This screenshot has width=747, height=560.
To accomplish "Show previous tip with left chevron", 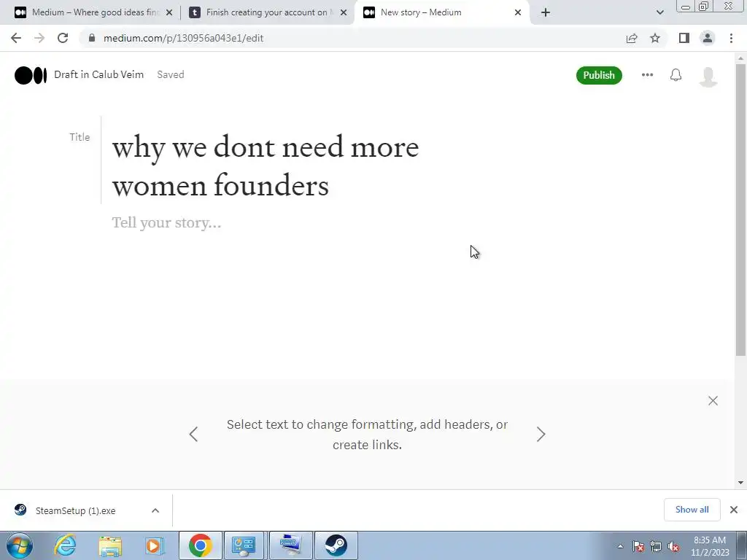I will pos(193,435).
